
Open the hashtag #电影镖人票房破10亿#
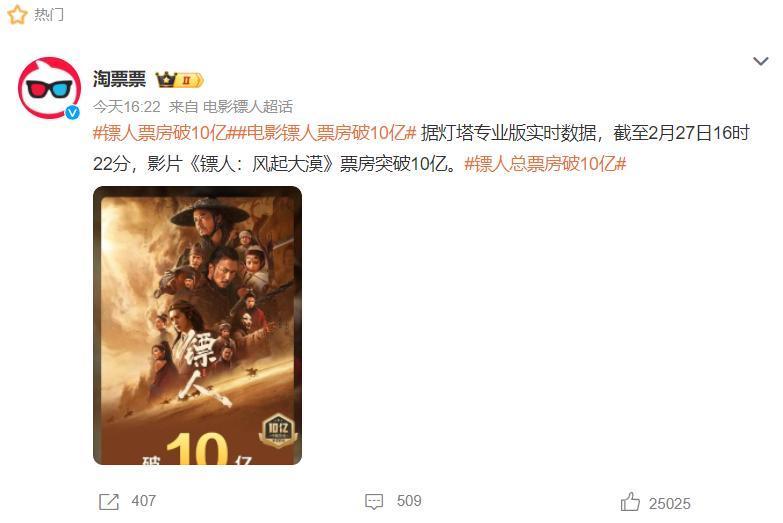(x=323, y=133)
